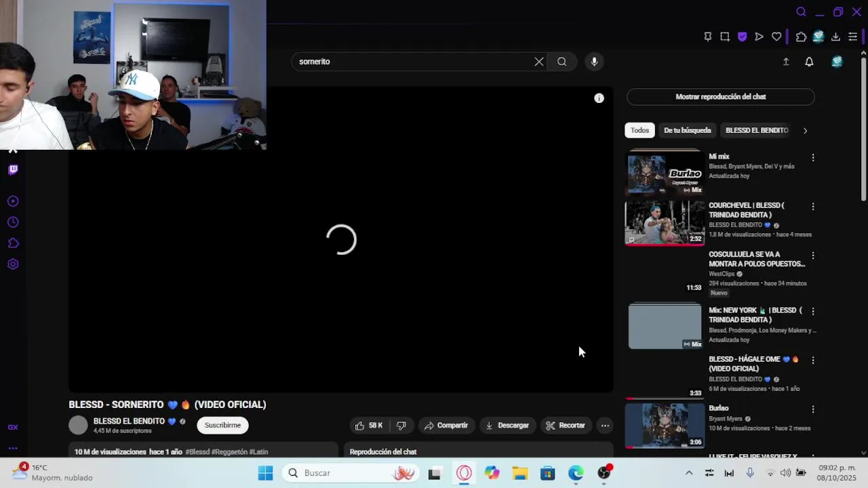The height and width of the screenshot is (488, 868).
Task: Open bookmarks heart icon
Action: (x=776, y=37)
